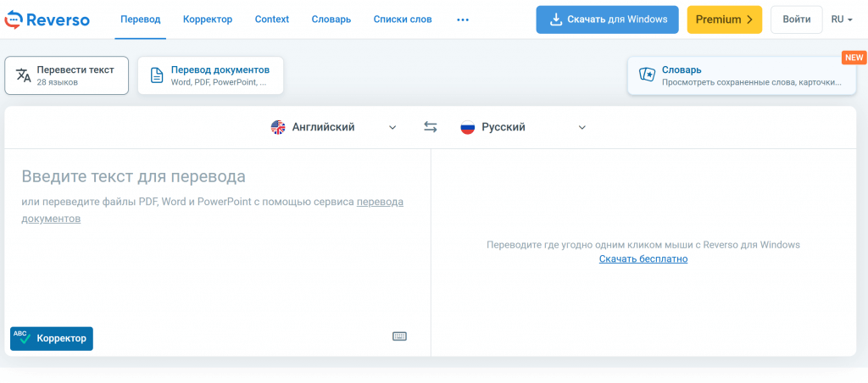Go to the Списки слов tab
Screen dimensions: 868x383
click(402, 19)
